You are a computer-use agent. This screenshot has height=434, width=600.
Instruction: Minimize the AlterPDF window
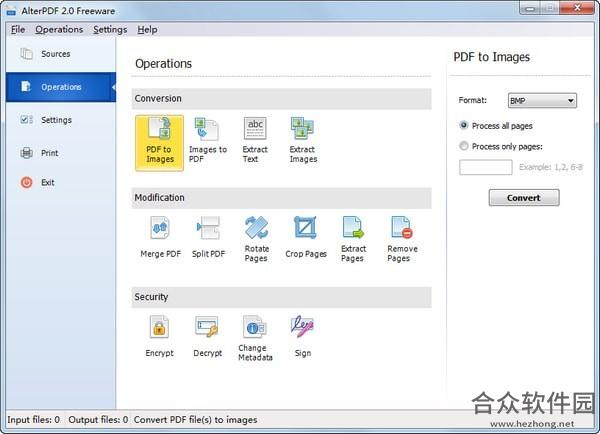click(530, 8)
